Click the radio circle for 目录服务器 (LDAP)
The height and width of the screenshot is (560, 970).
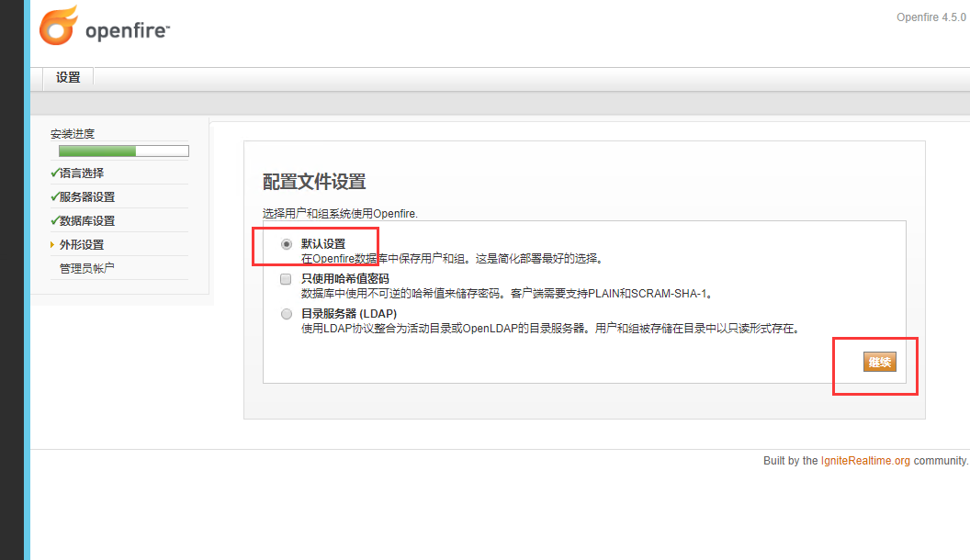click(286, 313)
